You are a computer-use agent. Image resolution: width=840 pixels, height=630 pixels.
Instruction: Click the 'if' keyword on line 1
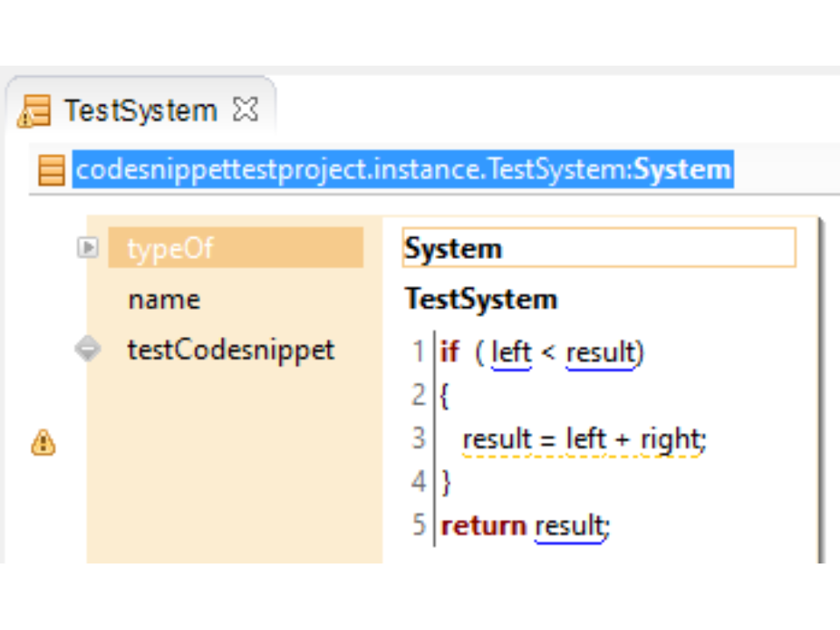(450, 353)
